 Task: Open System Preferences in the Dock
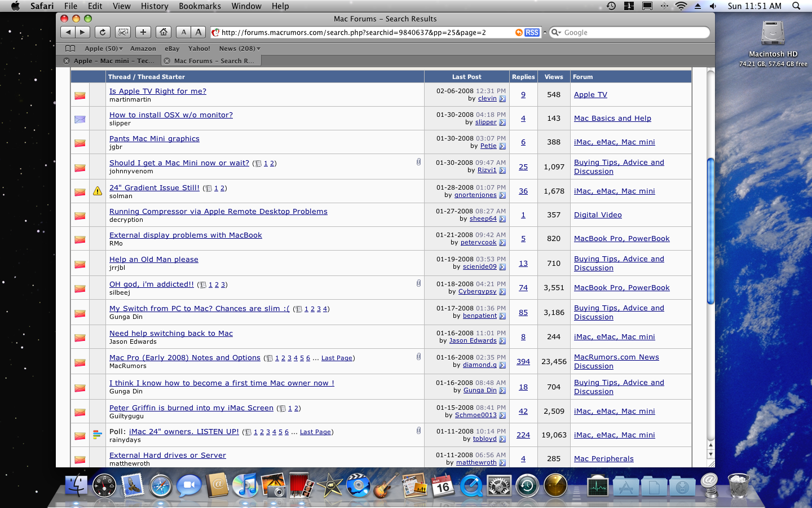(x=499, y=484)
